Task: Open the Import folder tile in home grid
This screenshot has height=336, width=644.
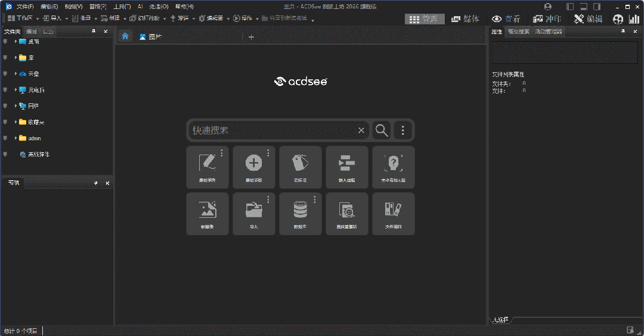Action: coord(254,214)
